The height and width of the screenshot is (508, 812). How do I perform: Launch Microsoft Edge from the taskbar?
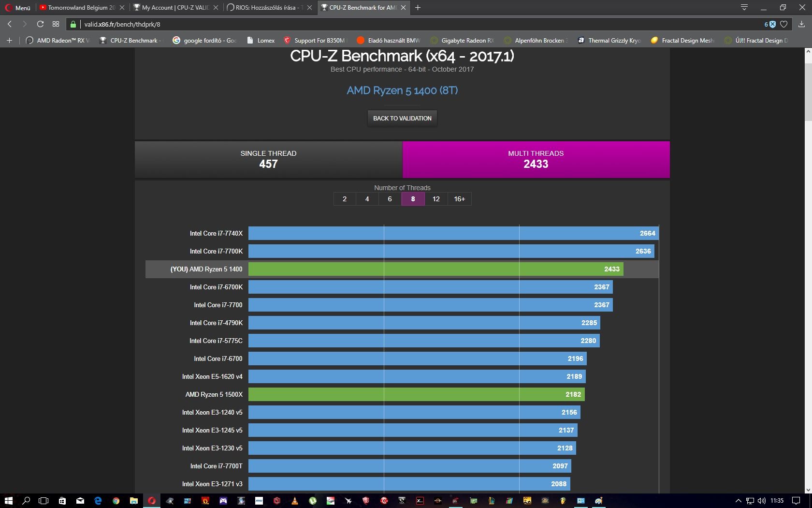(x=98, y=501)
